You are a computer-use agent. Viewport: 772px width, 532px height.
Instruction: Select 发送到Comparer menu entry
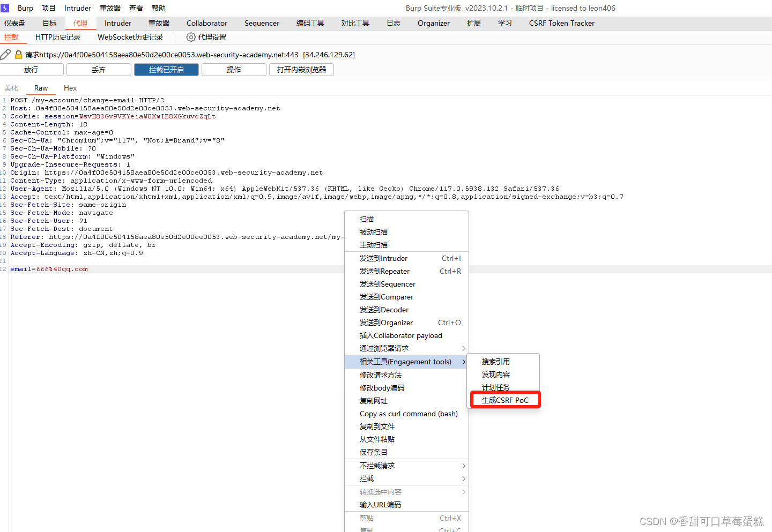point(406,297)
